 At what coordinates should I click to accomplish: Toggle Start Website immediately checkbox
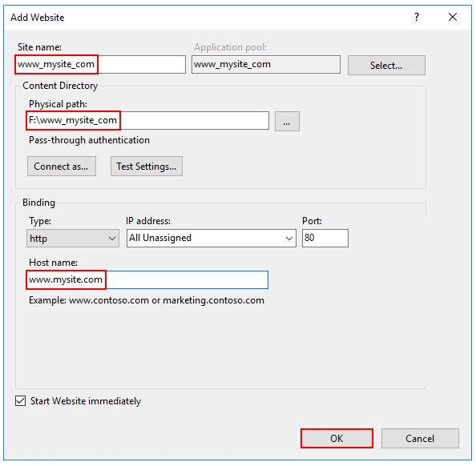20,401
